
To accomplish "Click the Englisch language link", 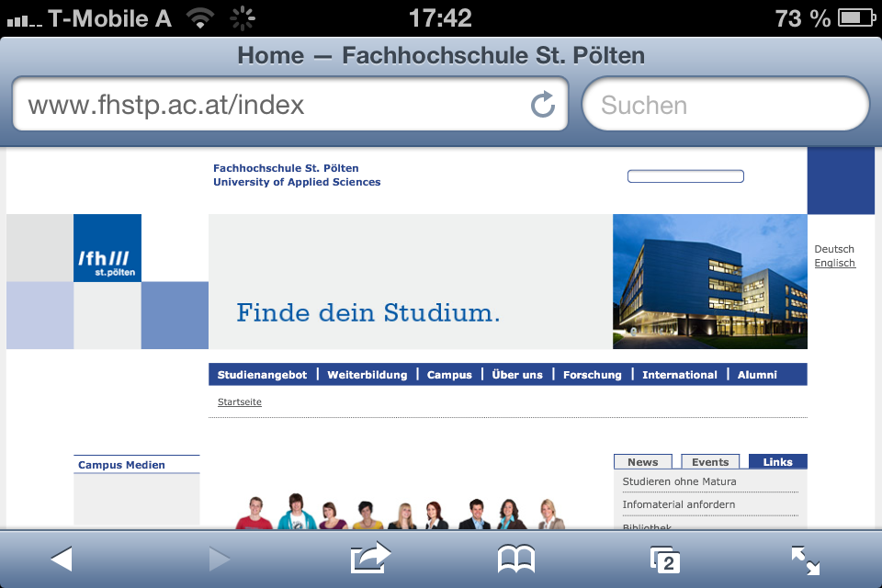I will pos(835,263).
